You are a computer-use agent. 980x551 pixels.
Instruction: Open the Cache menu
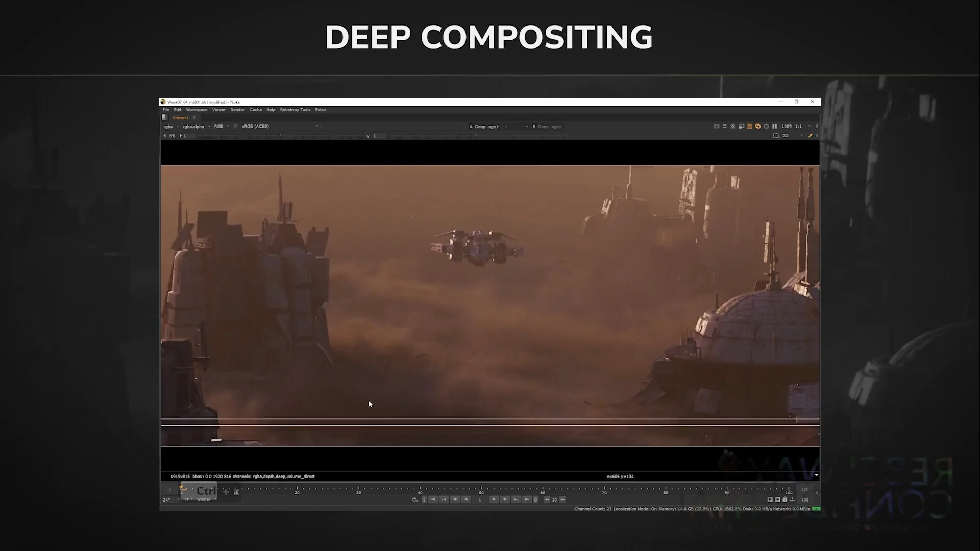[x=256, y=110]
